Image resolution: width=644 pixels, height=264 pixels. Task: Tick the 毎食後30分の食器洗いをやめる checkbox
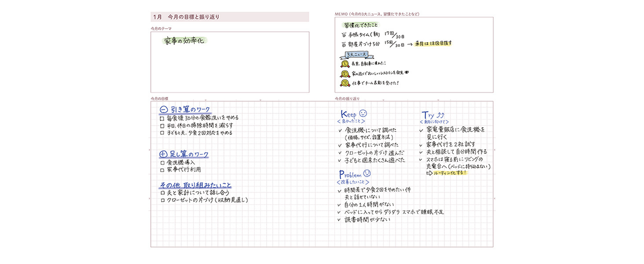pyautogui.click(x=162, y=118)
